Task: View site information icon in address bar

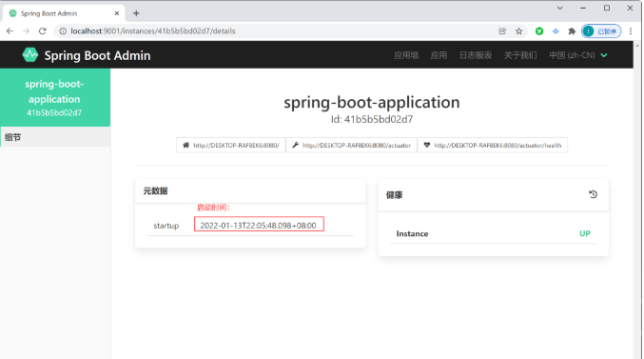Action: (63, 31)
